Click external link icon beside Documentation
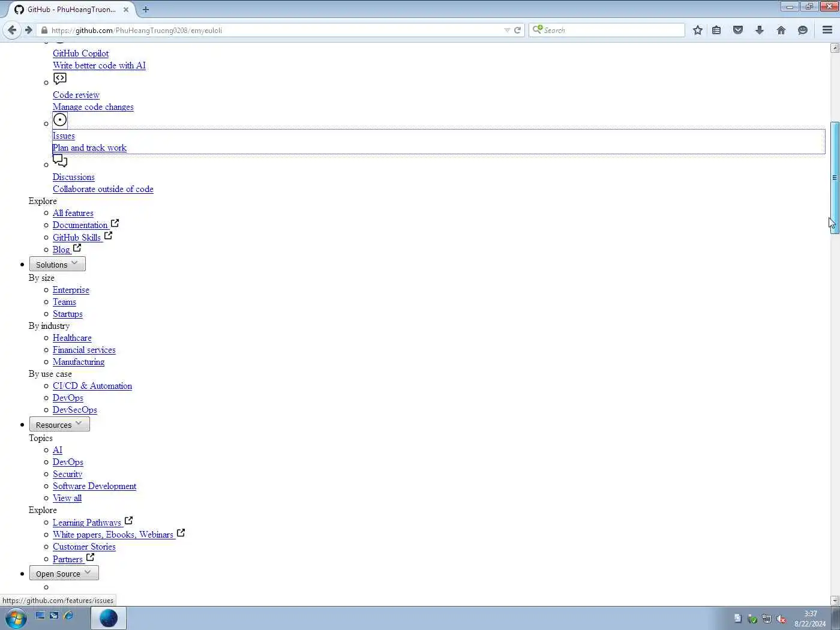This screenshot has width=840, height=630. 115,223
